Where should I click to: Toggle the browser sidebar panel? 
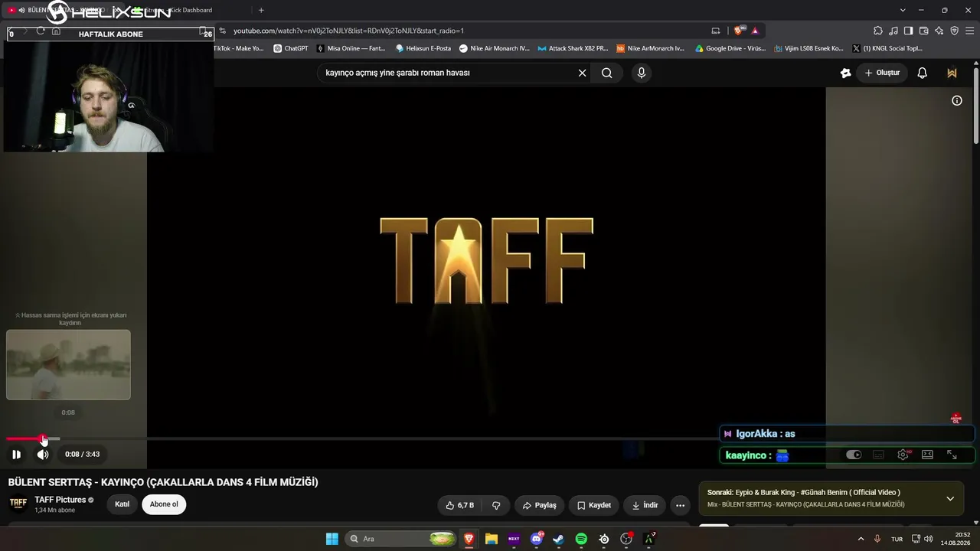(x=908, y=31)
